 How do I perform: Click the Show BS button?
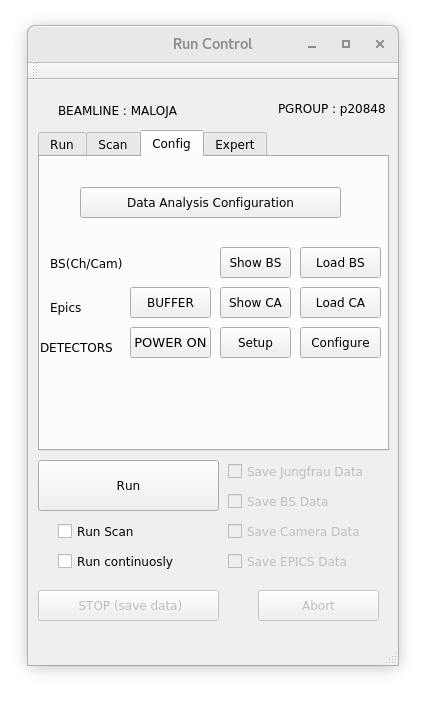tap(255, 262)
